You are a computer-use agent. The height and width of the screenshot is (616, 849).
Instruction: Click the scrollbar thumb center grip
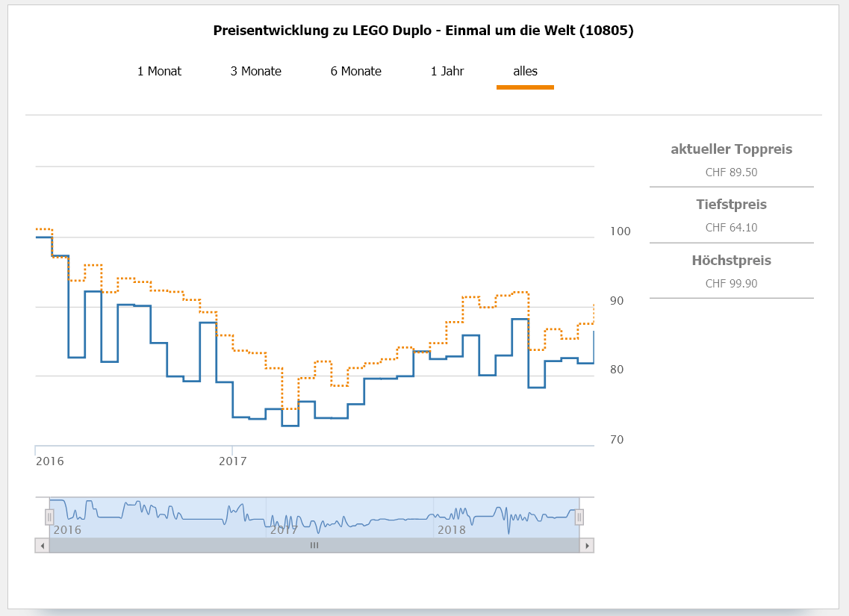[314, 546]
